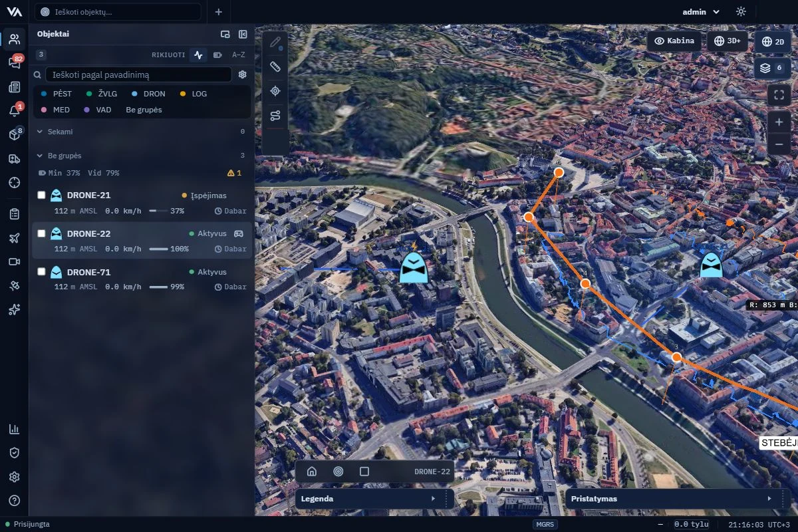Sort objects A–Z
This screenshot has height=532, width=798.
click(238, 55)
